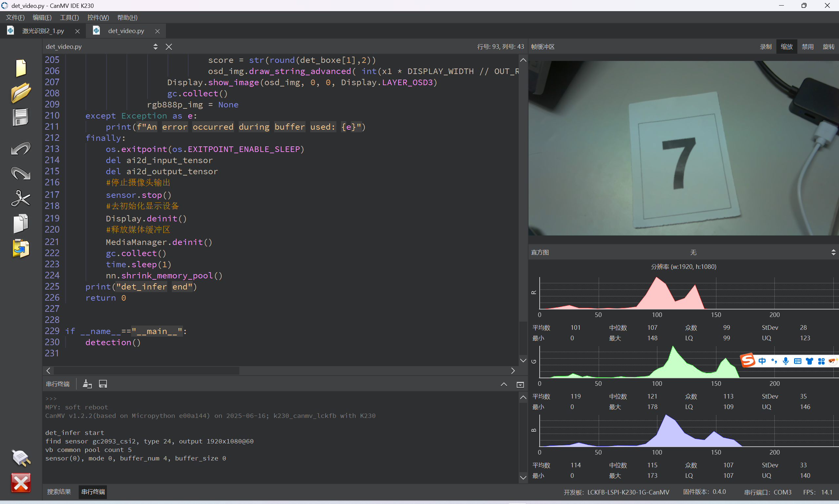The image size is (839, 504).
Task: Toggle the 缩放 zoom option
Action: coord(786,47)
